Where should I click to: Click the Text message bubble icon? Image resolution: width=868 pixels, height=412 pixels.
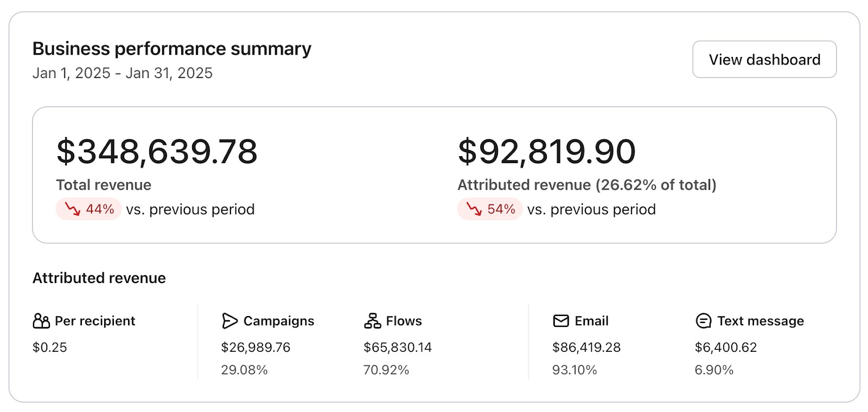[x=703, y=321]
